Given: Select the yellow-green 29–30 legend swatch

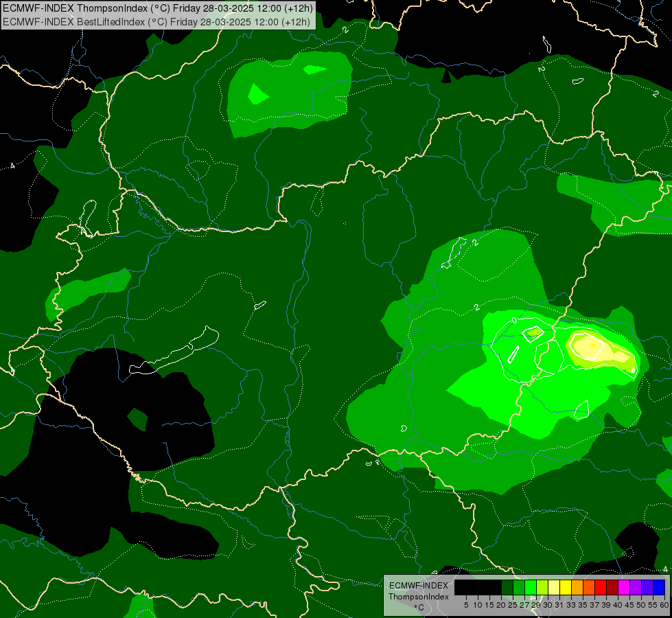Looking at the screenshot, I should [x=542, y=587].
